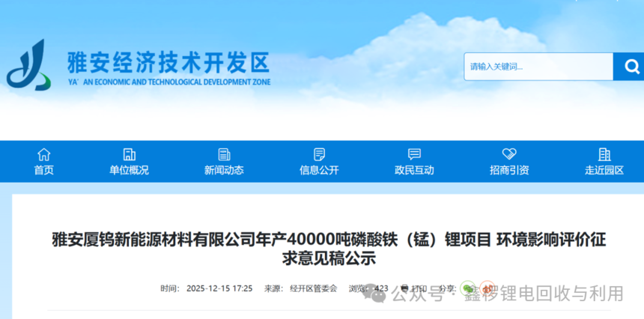The height and width of the screenshot is (319, 644).
Task: Open the 首页 home navigation item
Action: click(43, 162)
